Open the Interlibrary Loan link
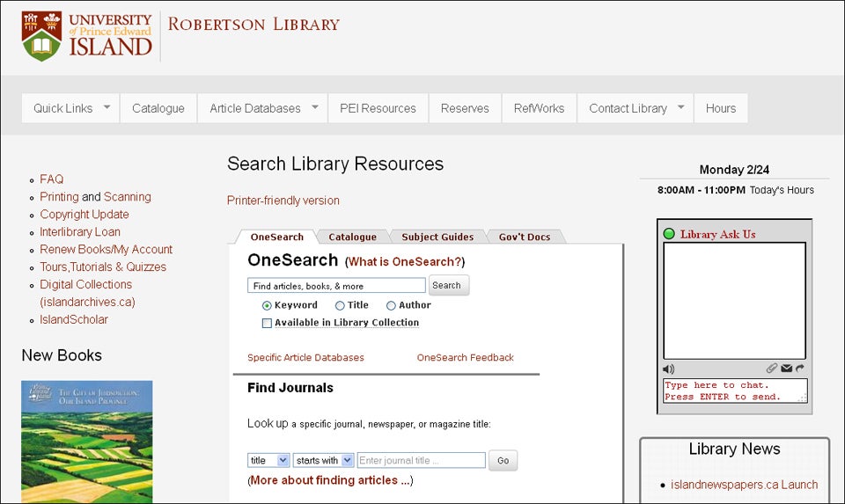 pyautogui.click(x=80, y=231)
